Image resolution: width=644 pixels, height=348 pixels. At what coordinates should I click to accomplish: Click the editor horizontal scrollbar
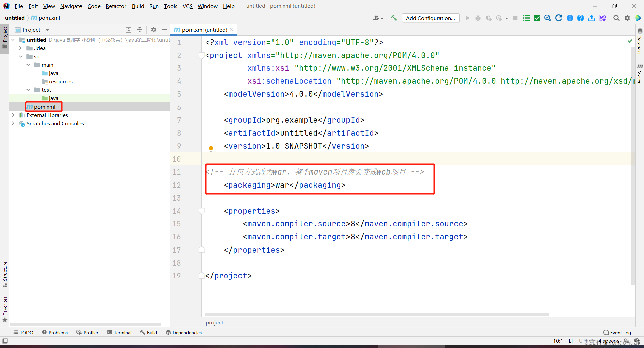pos(377,315)
